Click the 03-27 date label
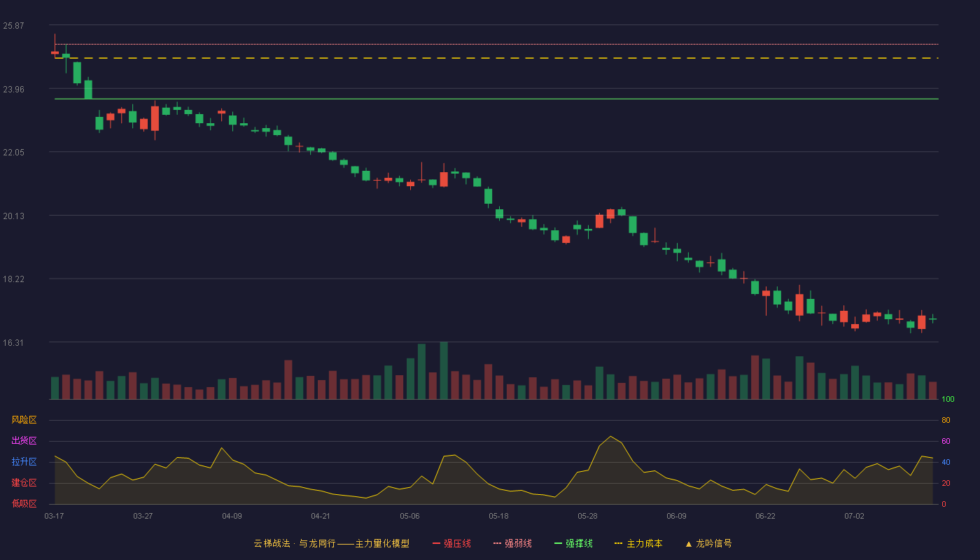The width and height of the screenshot is (980, 560). (143, 516)
